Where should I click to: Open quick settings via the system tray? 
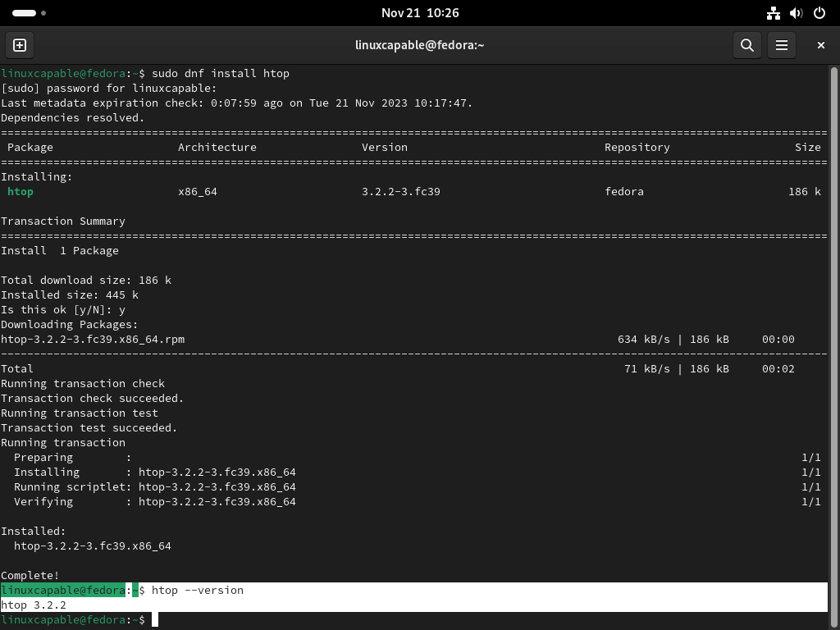[x=796, y=13]
